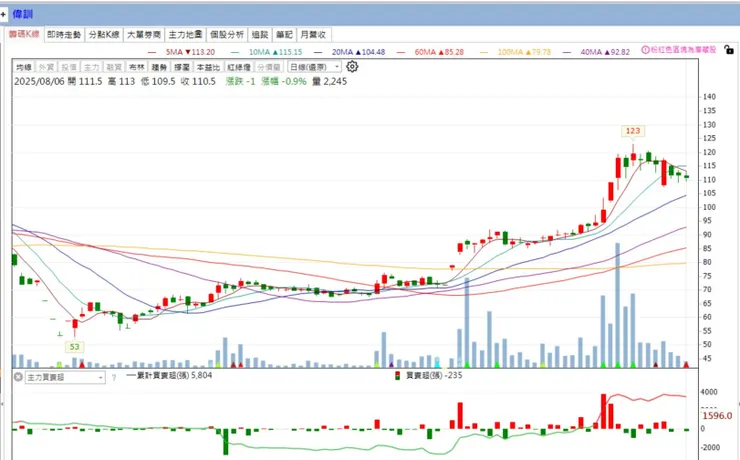Toggle the 布林 Bollinger band overlay
Screen dimensions: 740x460
point(137,67)
